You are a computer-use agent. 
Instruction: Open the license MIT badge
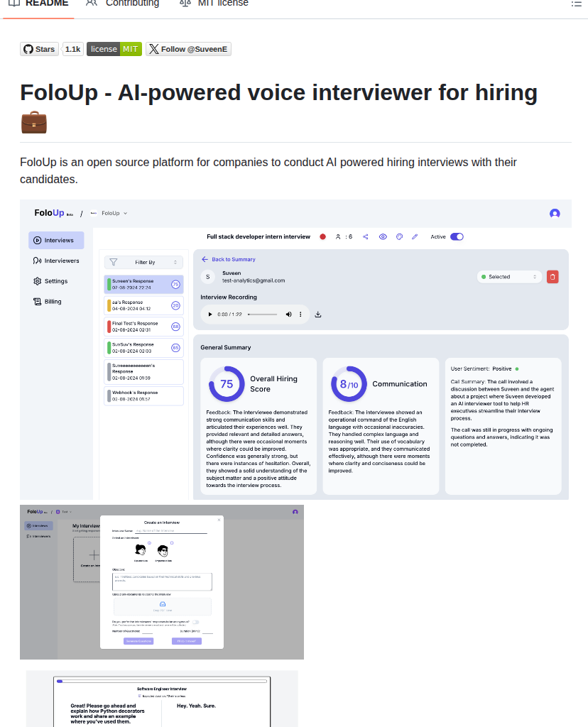[114, 49]
